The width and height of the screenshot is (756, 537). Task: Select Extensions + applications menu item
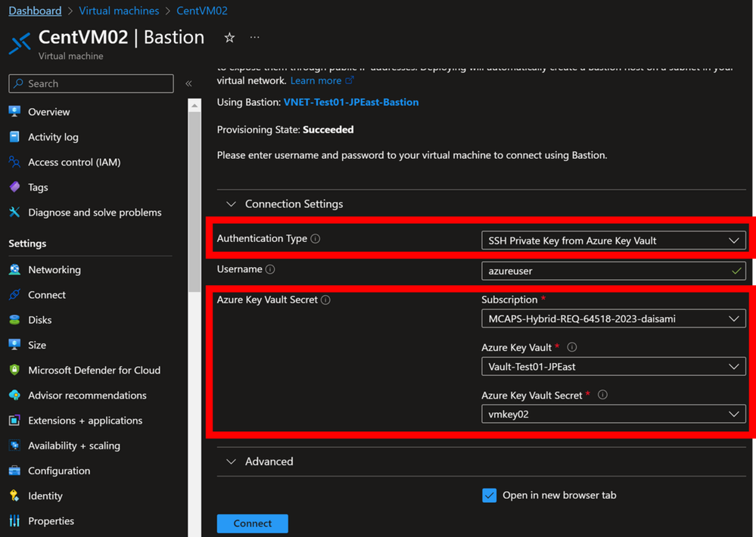pyautogui.click(x=85, y=421)
